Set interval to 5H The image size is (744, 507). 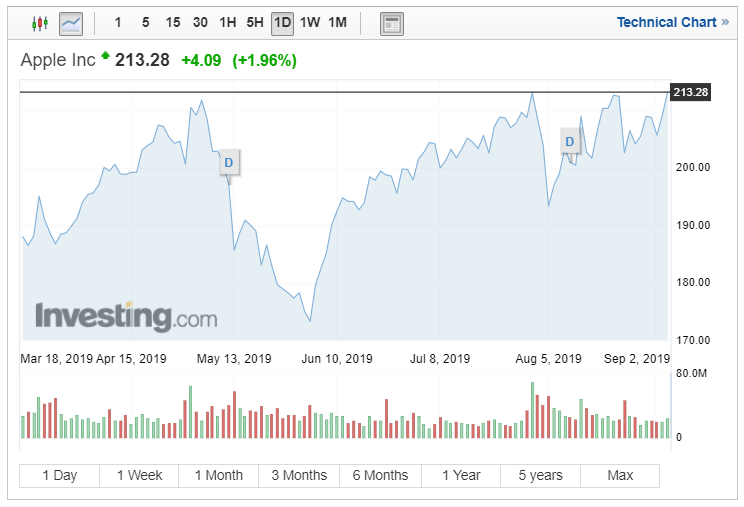point(255,22)
